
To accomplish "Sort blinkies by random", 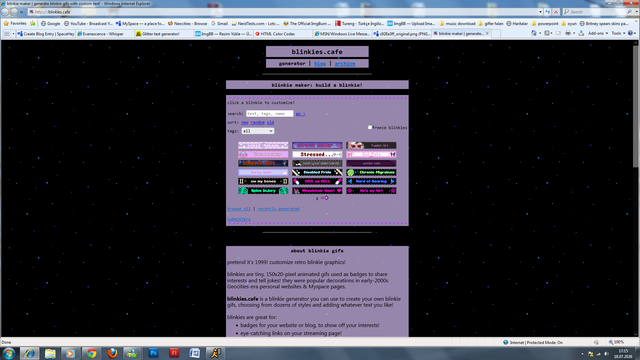I will (258, 122).
